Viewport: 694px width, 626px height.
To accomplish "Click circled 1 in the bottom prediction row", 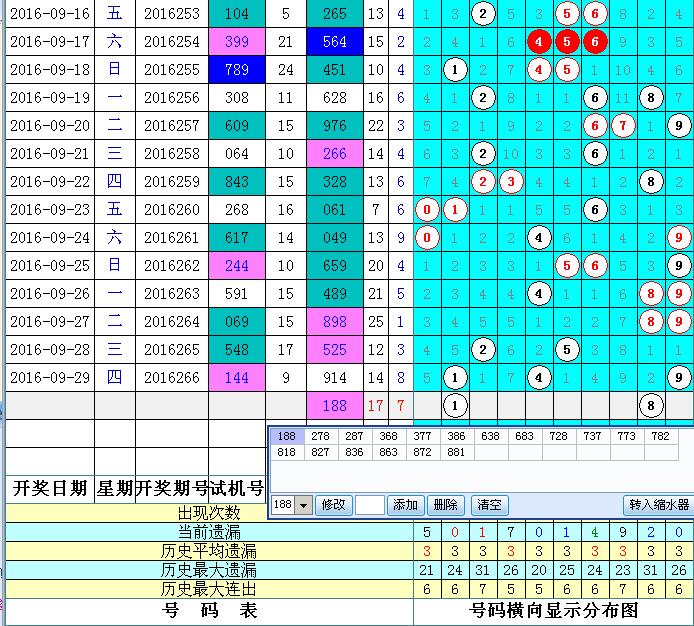I will coord(455,405).
